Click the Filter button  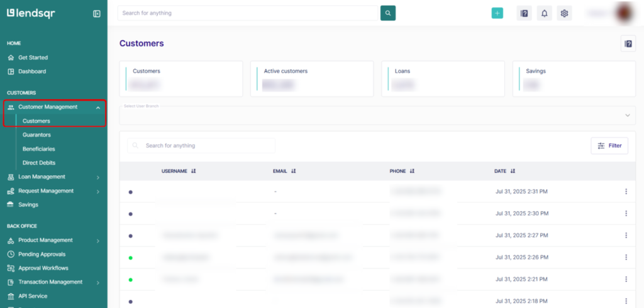[609, 146]
